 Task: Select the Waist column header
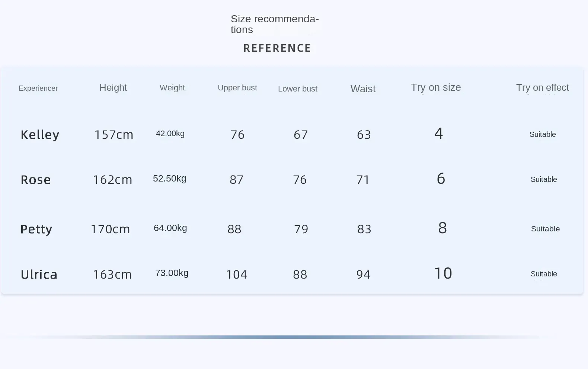pyautogui.click(x=363, y=89)
